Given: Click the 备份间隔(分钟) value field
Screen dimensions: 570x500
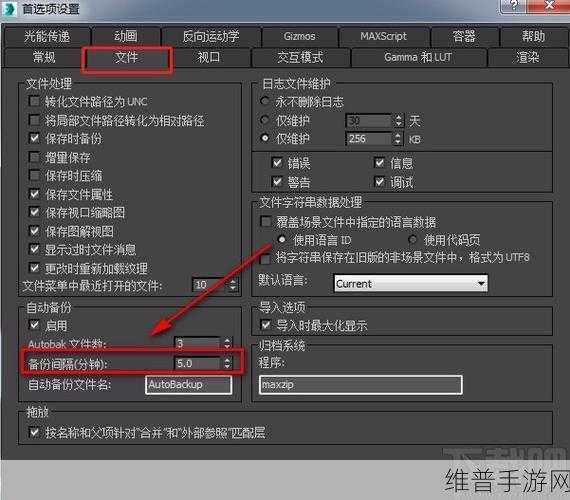Looking at the screenshot, I should [198, 363].
